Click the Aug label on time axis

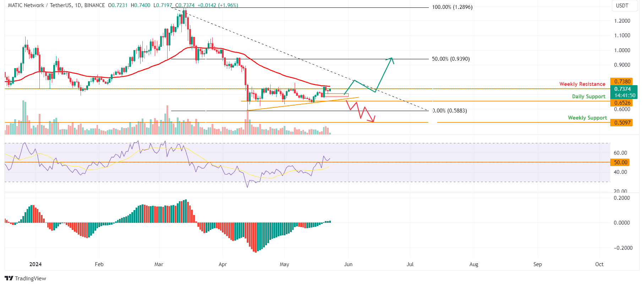pos(474,264)
